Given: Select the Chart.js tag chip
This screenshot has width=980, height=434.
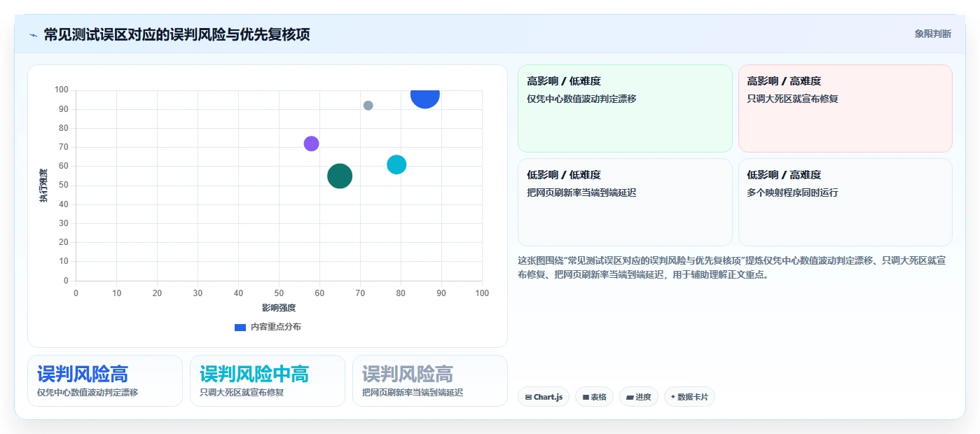Looking at the screenshot, I should (x=544, y=397).
